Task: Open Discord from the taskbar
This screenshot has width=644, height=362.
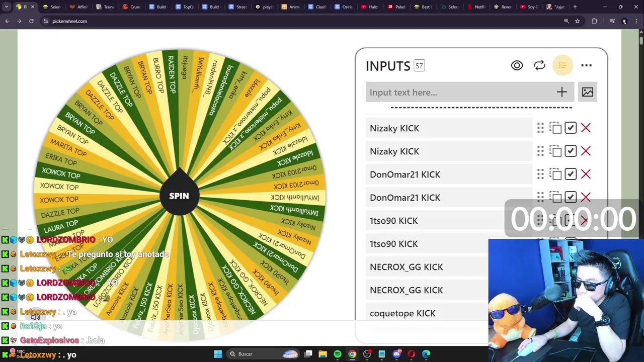Action: 396,354
